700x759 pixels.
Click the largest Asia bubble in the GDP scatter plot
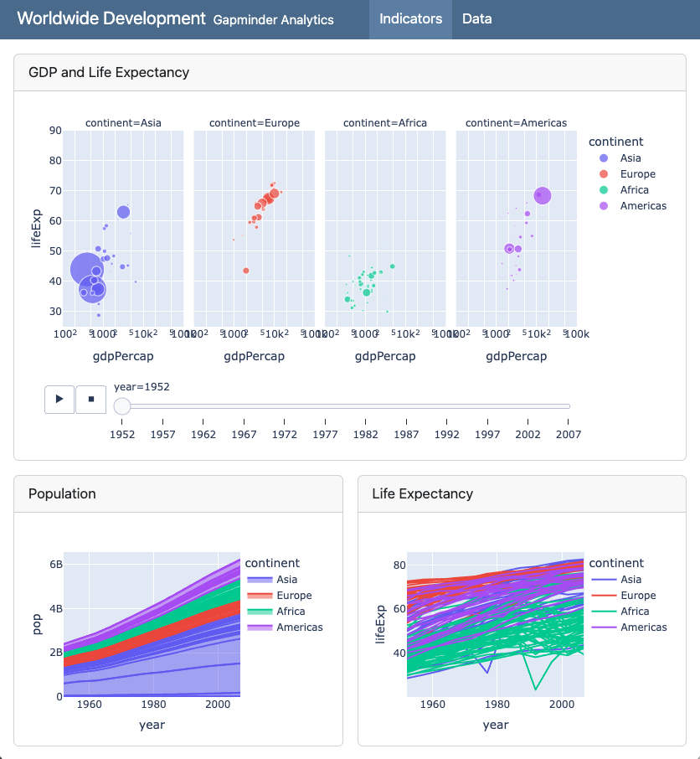[89, 267]
